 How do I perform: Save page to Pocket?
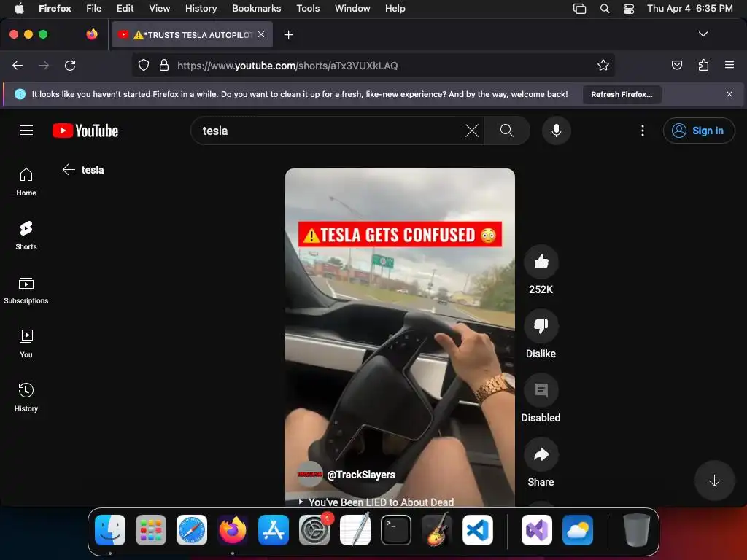[676, 65]
